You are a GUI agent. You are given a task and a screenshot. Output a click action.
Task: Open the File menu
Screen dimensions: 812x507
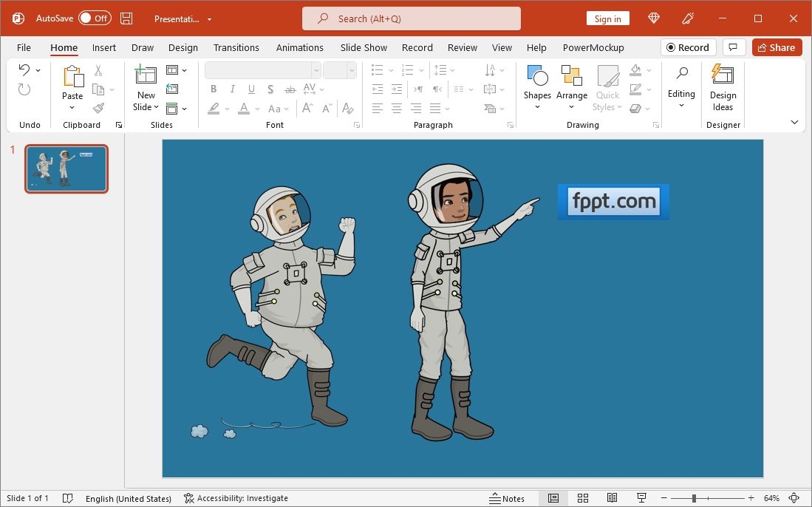click(x=24, y=47)
